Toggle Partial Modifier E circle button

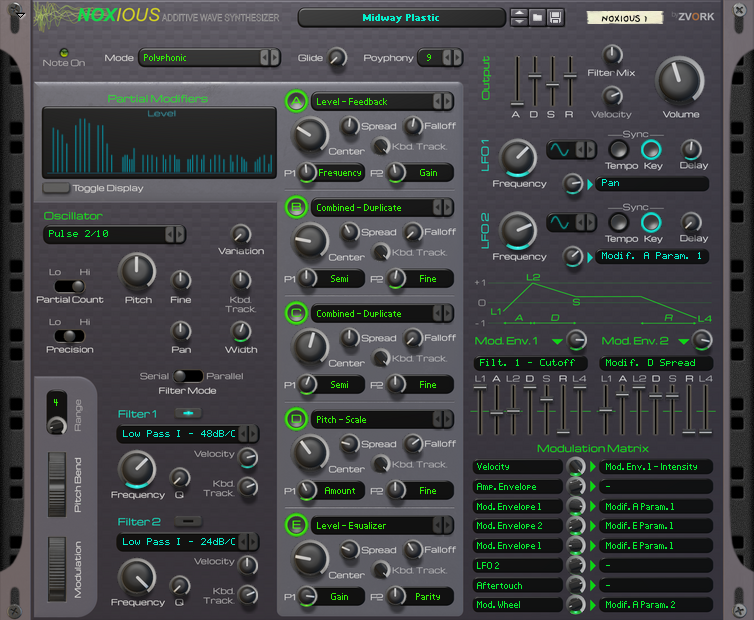(296, 525)
